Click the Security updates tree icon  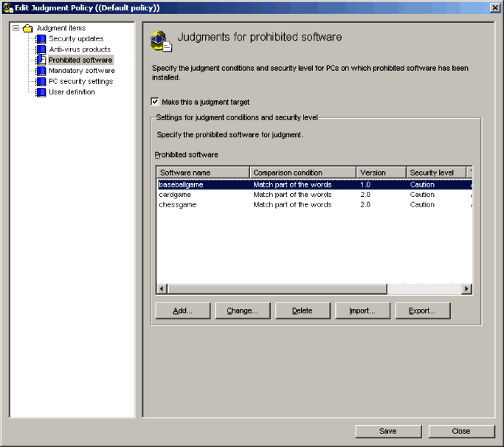point(41,39)
